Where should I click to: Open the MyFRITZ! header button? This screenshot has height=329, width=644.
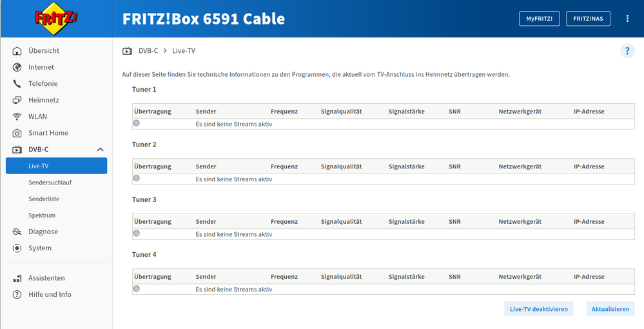[540, 19]
